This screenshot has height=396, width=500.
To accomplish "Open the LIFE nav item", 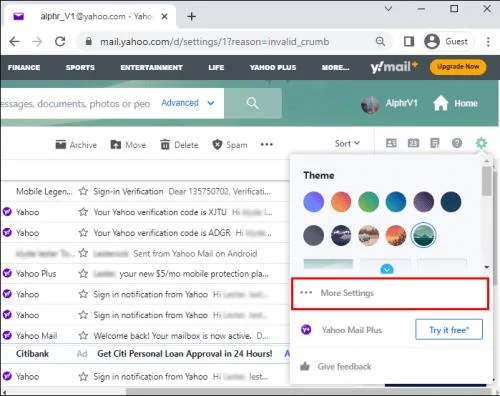I will click(216, 67).
